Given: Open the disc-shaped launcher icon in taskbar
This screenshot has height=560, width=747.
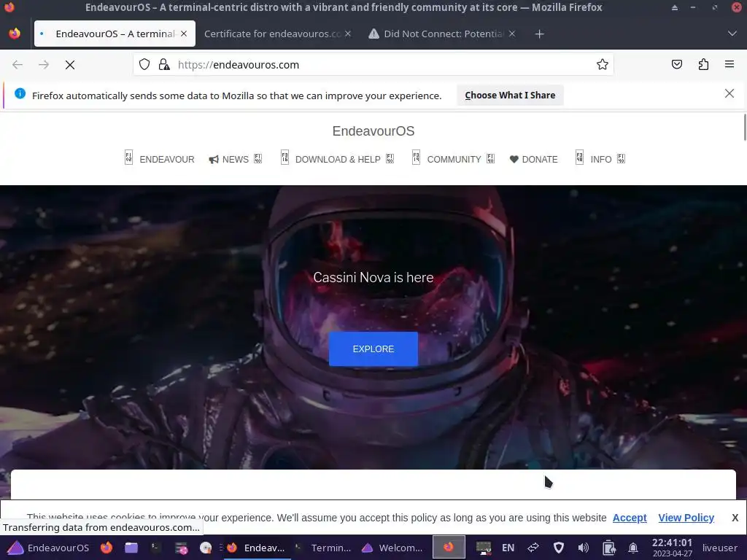Looking at the screenshot, I should pyautogui.click(x=206, y=548).
